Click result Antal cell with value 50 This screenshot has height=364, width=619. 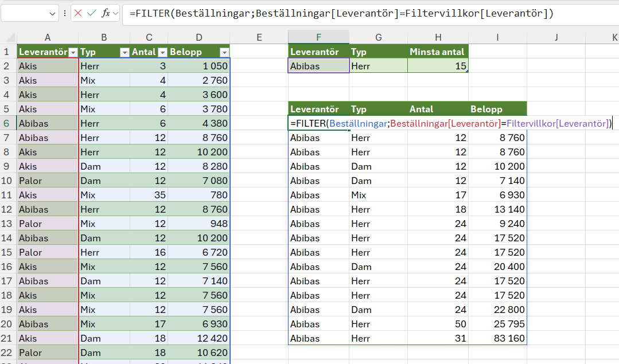(x=438, y=324)
